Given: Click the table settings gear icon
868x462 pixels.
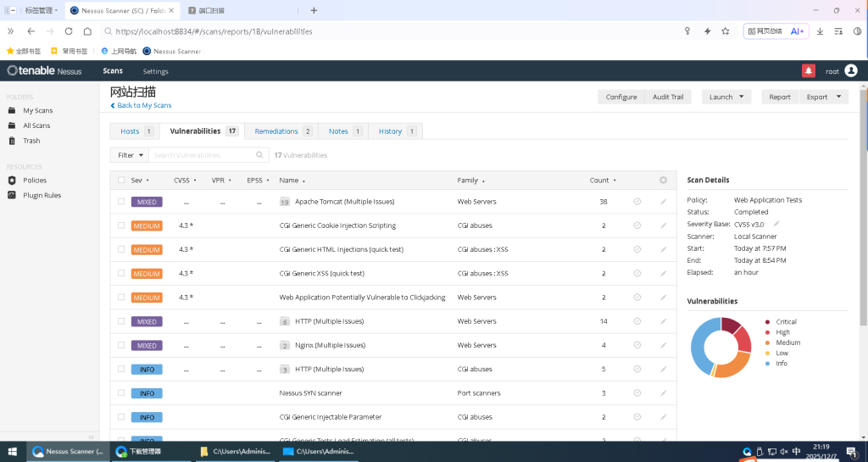Looking at the screenshot, I should pos(663,181).
